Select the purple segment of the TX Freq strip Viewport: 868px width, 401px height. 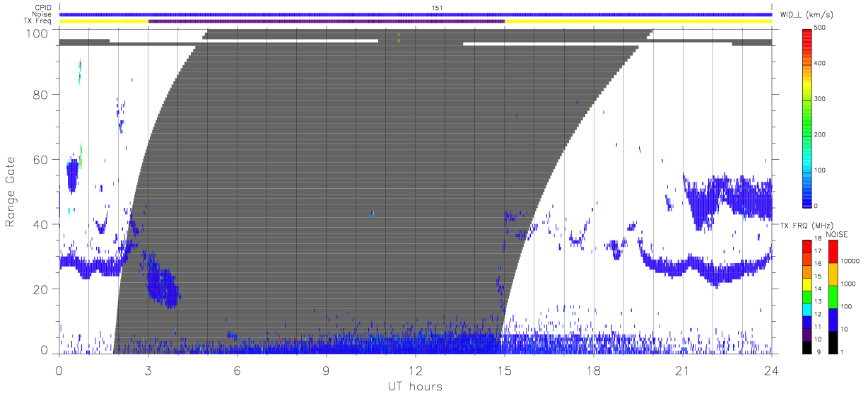[327, 21]
